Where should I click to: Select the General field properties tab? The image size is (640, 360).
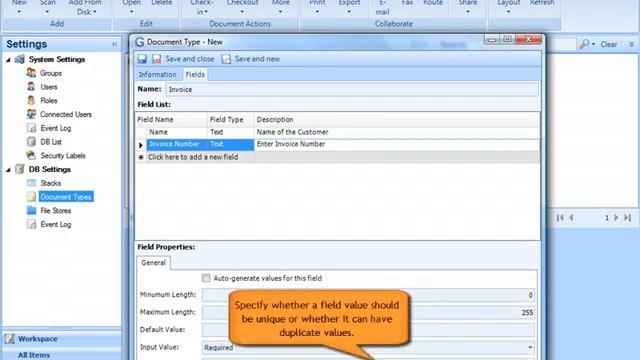click(153, 262)
